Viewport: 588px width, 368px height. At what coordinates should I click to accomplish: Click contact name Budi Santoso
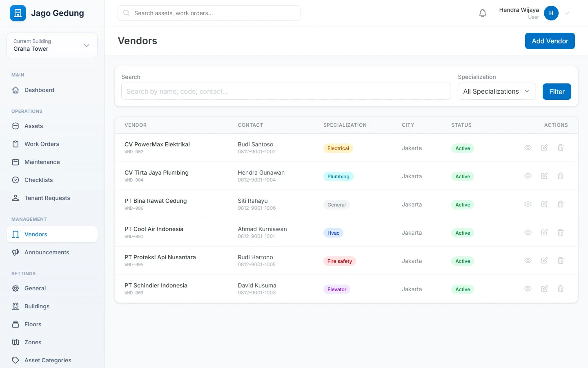pyautogui.click(x=256, y=144)
